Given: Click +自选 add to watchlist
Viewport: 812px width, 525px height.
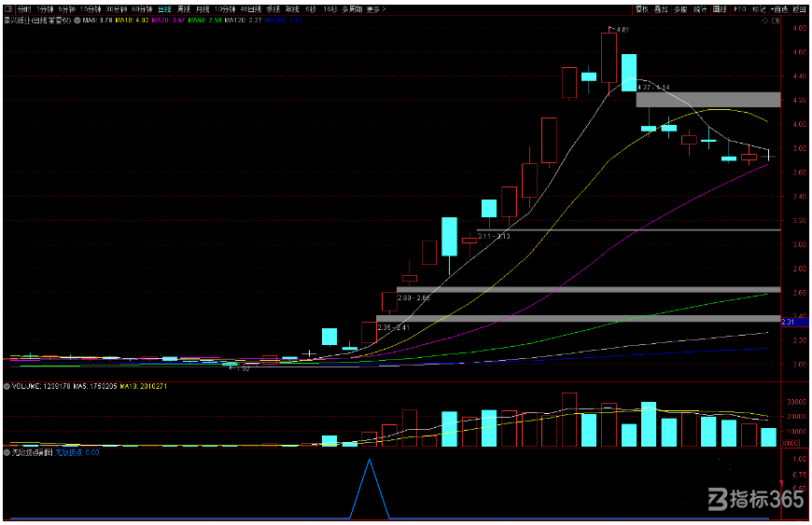Looking at the screenshot, I should [778, 9].
